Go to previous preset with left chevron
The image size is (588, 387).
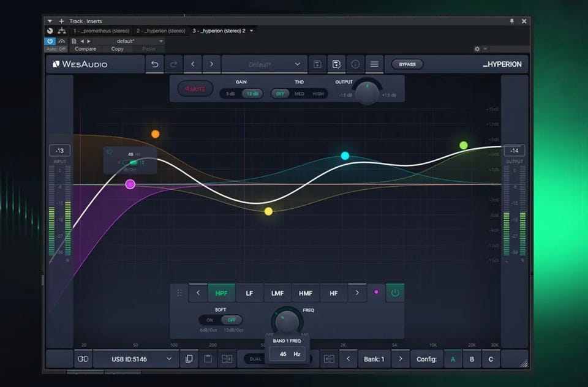(193, 64)
